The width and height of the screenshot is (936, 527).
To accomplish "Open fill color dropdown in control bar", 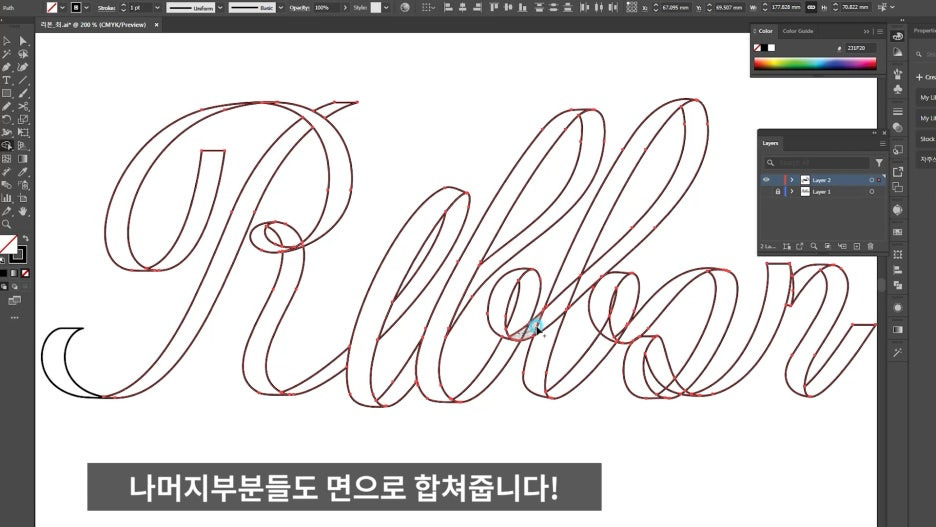I will [62, 8].
